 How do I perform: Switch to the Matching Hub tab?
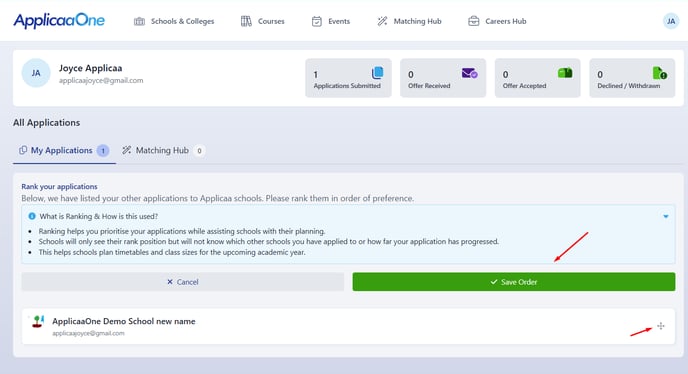tap(163, 151)
